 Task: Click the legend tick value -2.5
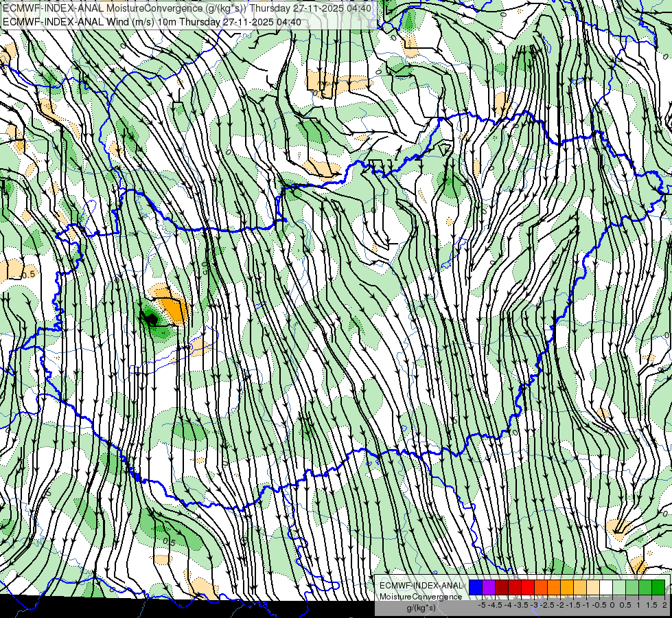(x=546, y=605)
